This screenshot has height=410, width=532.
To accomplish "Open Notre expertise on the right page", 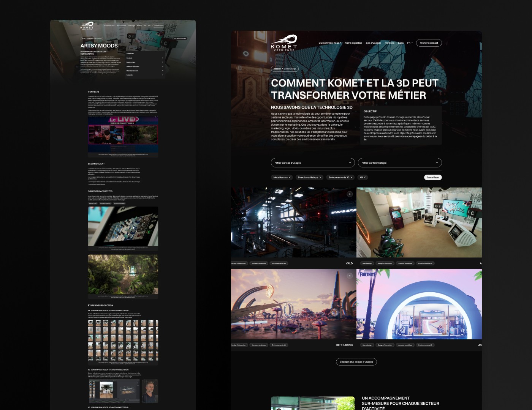I will [x=353, y=43].
